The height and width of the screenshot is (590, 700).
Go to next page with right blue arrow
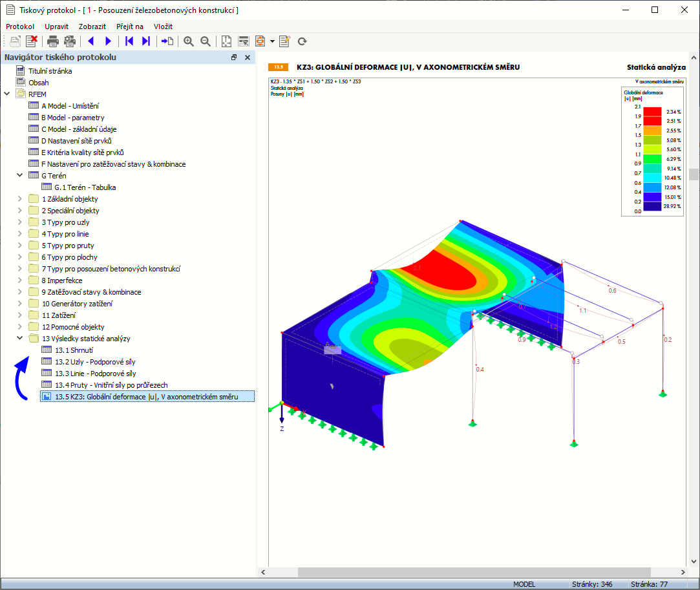click(108, 41)
